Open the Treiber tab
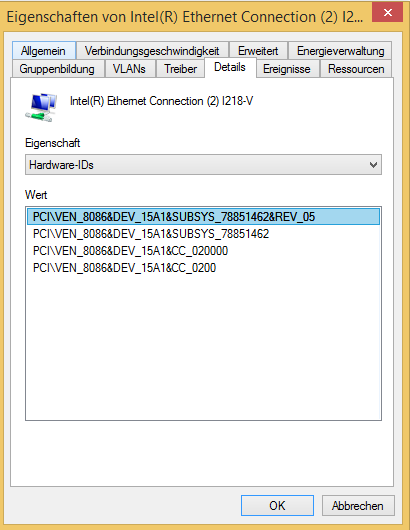Viewport: 410px width, 530px height. click(x=180, y=69)
